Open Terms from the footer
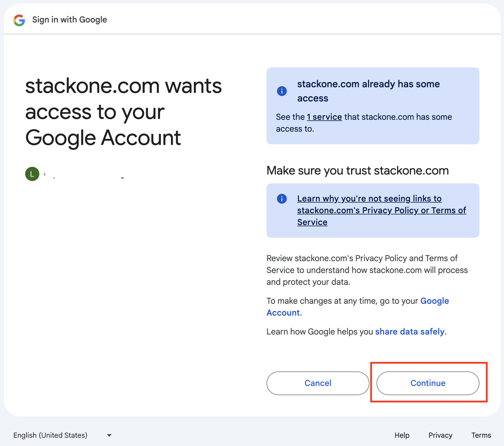 pyautogui.click(x=481, y=435)
